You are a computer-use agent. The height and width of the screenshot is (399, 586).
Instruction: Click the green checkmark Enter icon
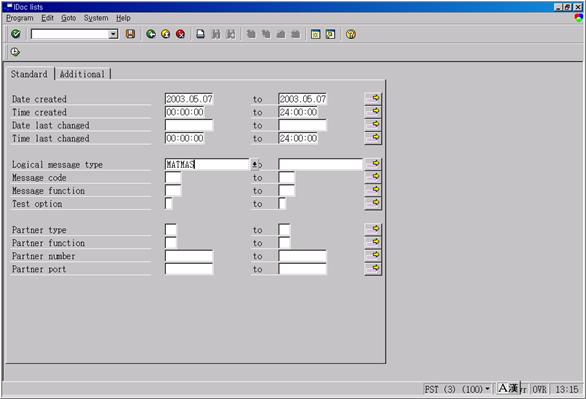tap(16, 34)
